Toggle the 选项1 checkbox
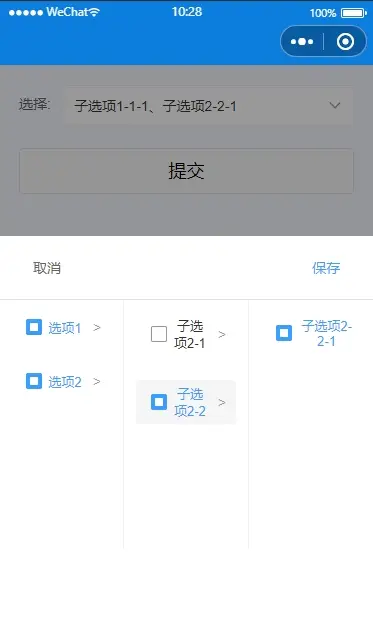 click(x=34, y=327)
